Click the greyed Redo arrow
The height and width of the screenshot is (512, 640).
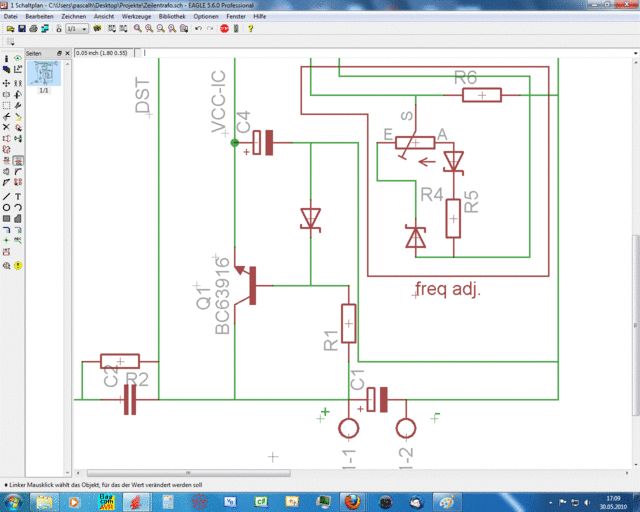(210, 29)
